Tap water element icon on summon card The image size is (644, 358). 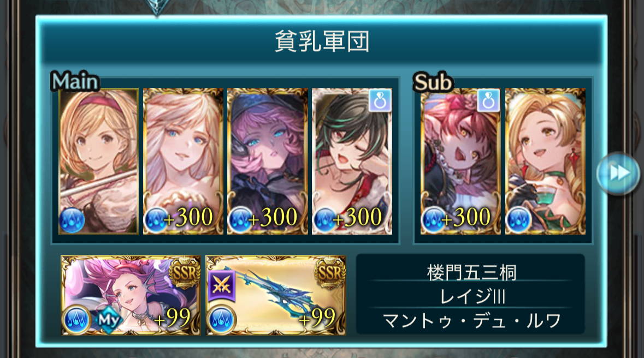pos(76,320)
